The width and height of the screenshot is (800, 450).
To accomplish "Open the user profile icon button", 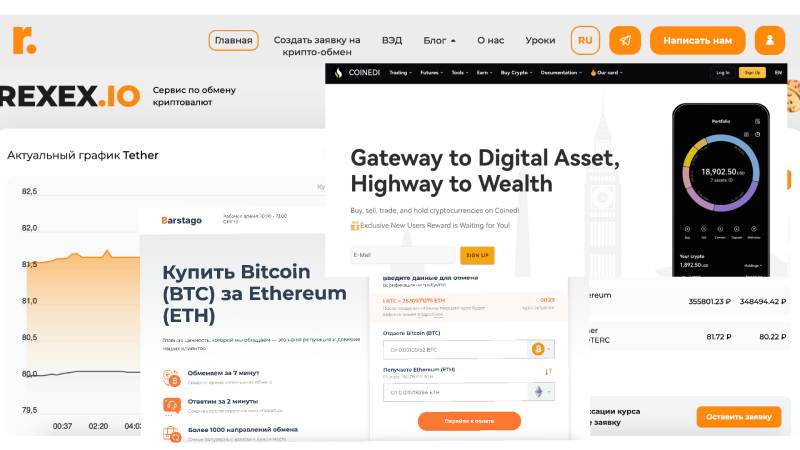I will tap(770, 40).
